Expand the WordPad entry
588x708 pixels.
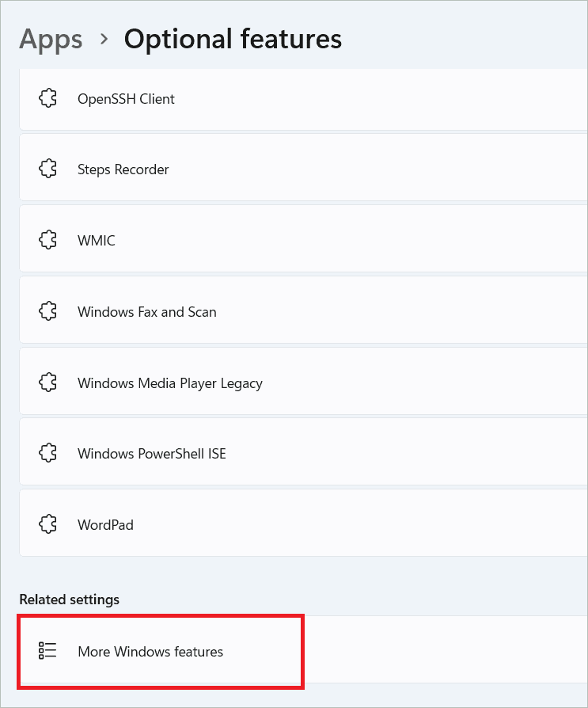(304, 523)
